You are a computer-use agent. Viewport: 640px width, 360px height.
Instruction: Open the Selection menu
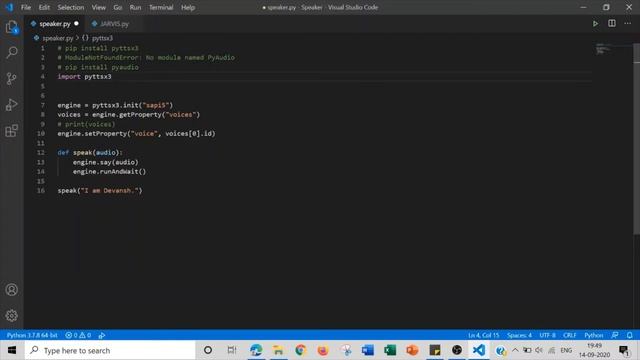coord(71,7)
